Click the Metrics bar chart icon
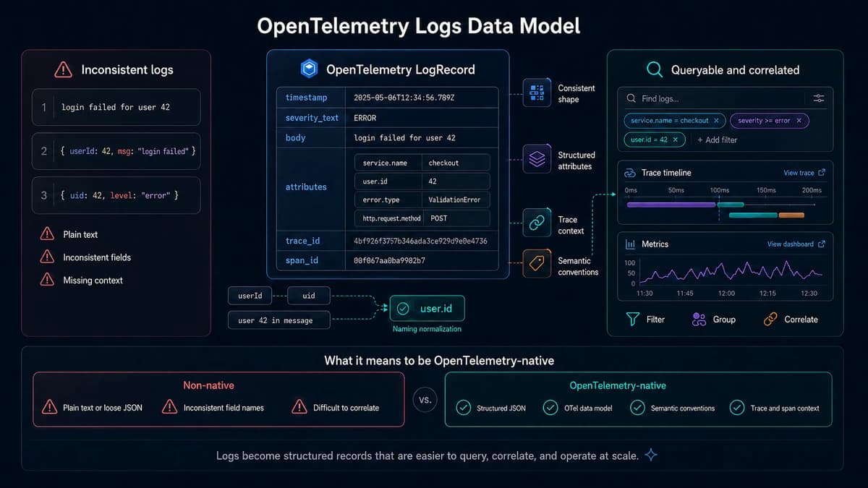The image size is (868, 488). 630,244
